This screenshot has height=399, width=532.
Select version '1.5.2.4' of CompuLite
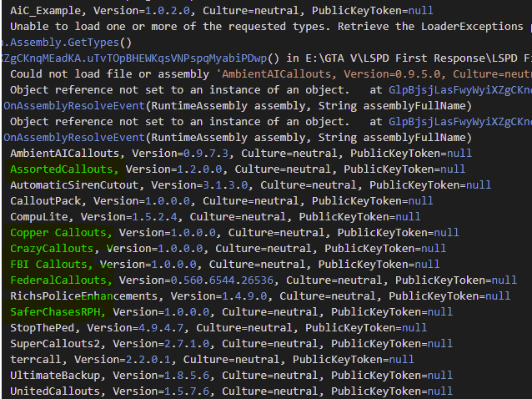pos(154,217)
